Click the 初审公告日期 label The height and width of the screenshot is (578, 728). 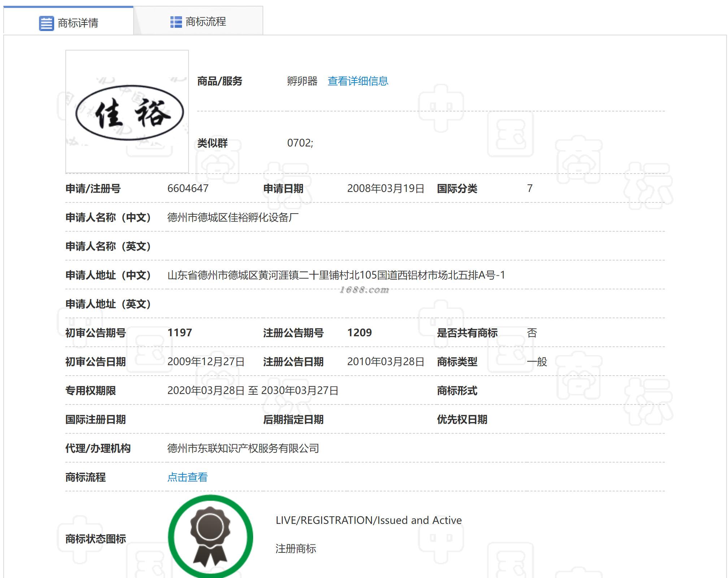click(96, 362)
